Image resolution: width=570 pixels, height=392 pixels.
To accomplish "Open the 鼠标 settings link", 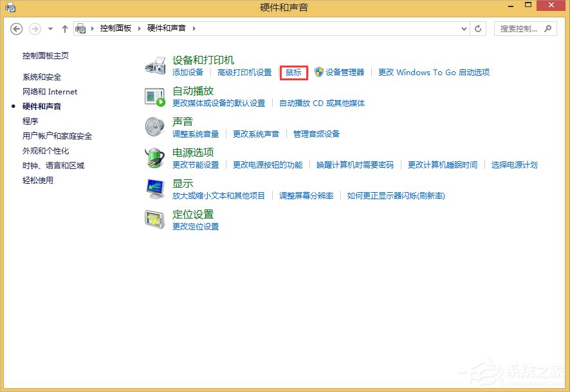I will point(293,73).
